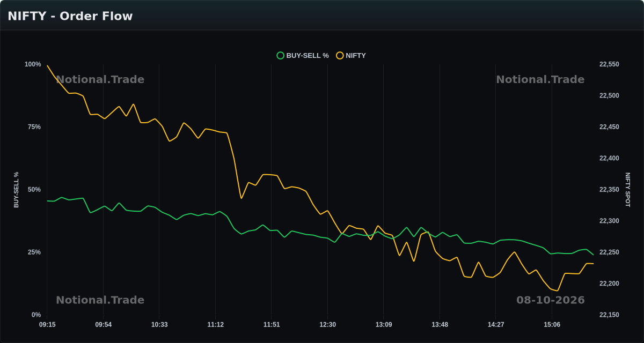The width and height of the screenshot is (644, 343).
Task: Click the 22,500 right axis label
Action: click(609, 96)
